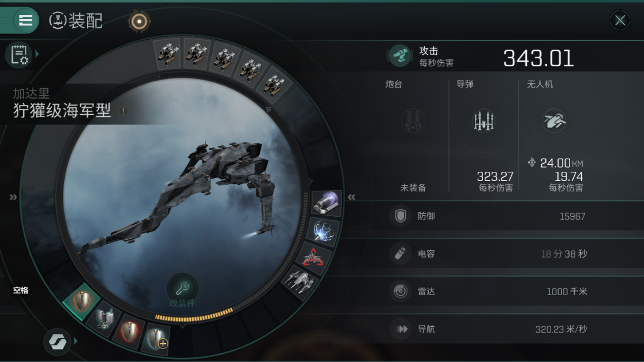Open the hamburger main menu
The width and height of the screenshot is (644, 362).
(25, 20)
